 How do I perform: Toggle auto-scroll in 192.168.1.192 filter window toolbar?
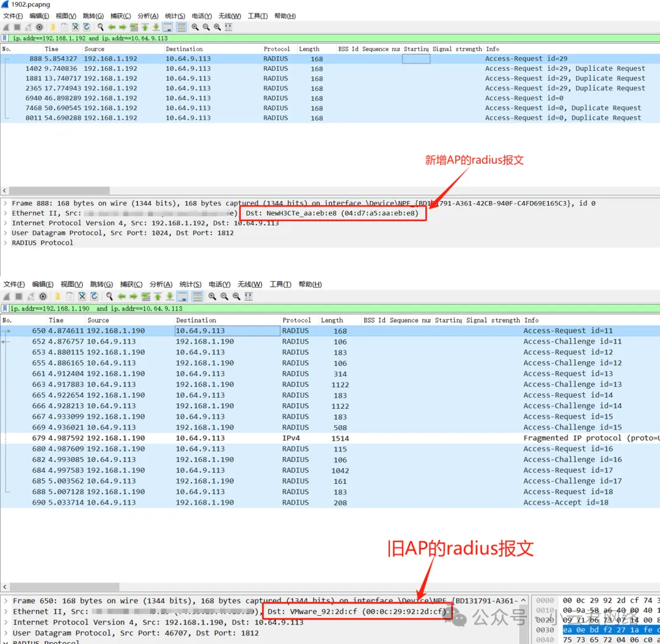click(167, 27)
